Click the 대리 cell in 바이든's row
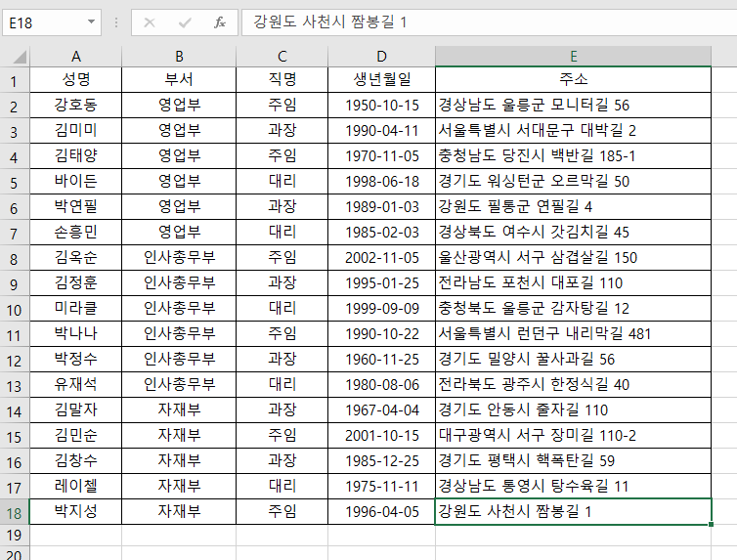This screenshot has height=560, width=737. click(x=282, y=181)
